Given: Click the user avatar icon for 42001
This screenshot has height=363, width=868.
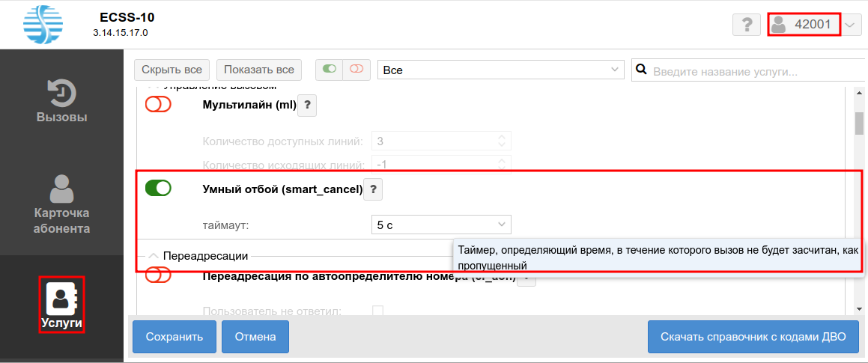Looking at the screenshot, I should coord(779,25).
